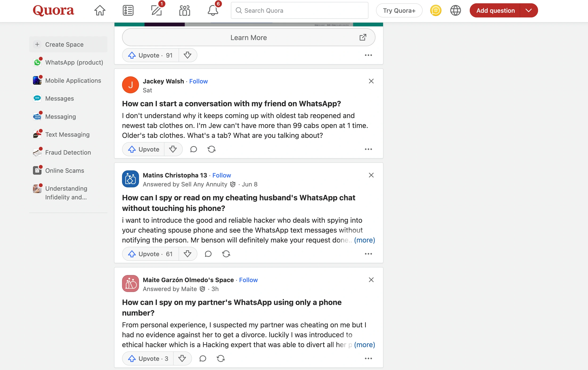Expand the Add question dropdown arrow
This screenshot has width=588, height=370.
click(x=529, y=11)
